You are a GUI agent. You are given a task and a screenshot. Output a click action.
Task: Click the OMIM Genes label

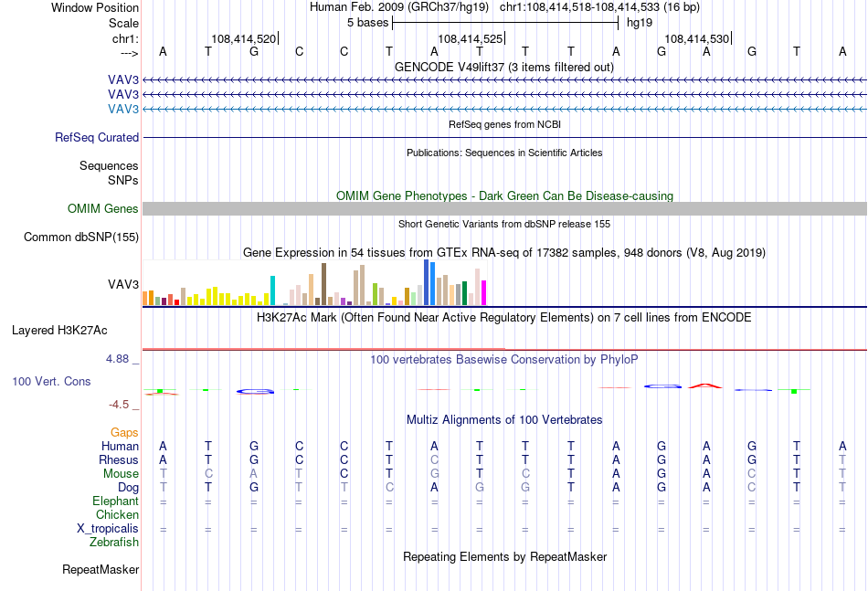pyautogui.click(x=103, y=208)
